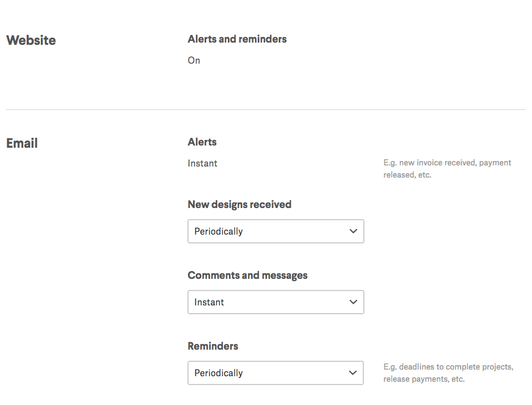The width and height of the screenshot is (532, 405).
Task: Click the "Alerts and reminders" label
Action: point(237,39)
